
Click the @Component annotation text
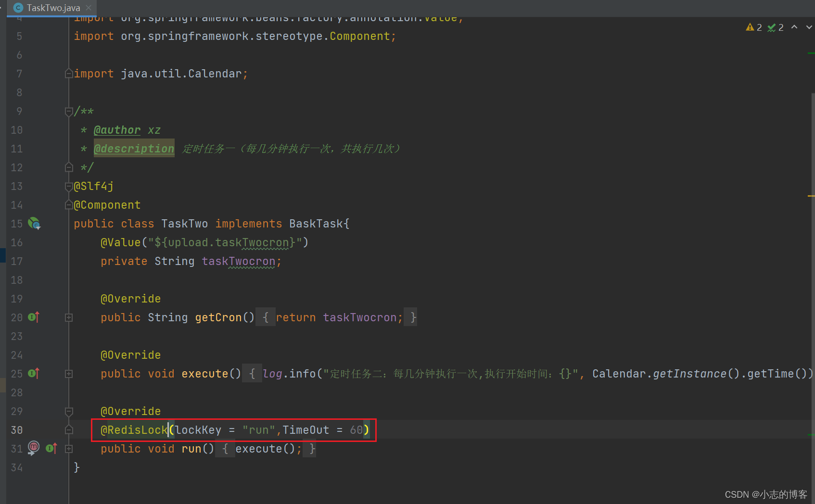(x=107, y=205)
